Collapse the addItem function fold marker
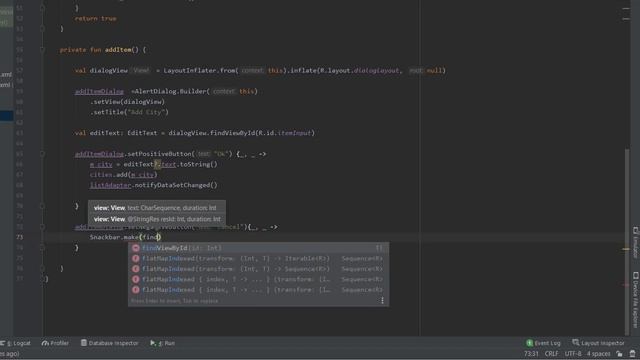This screenshot has width=640, height=360. pos(42,50)
